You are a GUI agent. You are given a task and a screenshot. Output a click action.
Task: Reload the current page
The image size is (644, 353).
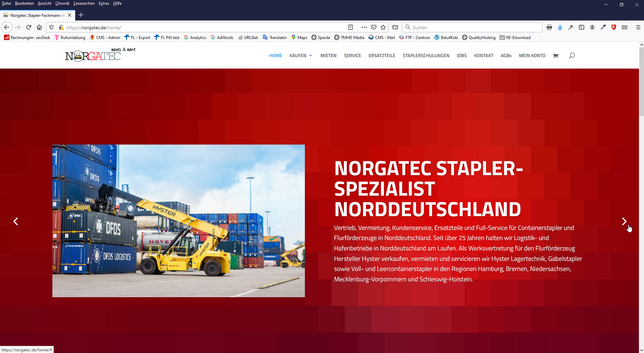point(29,27)
